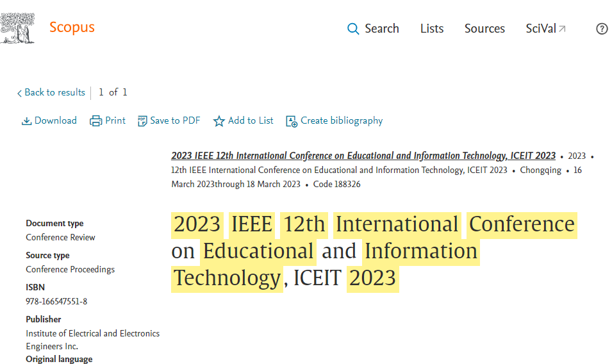The image size is (612, 364).
Task: Return via Back to results link
Action: coord(54,92)
